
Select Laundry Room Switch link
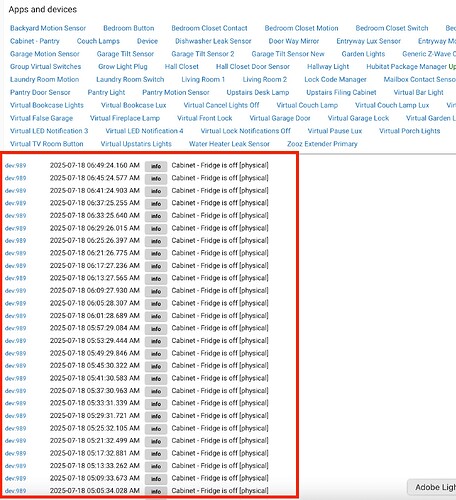point(130,80)
